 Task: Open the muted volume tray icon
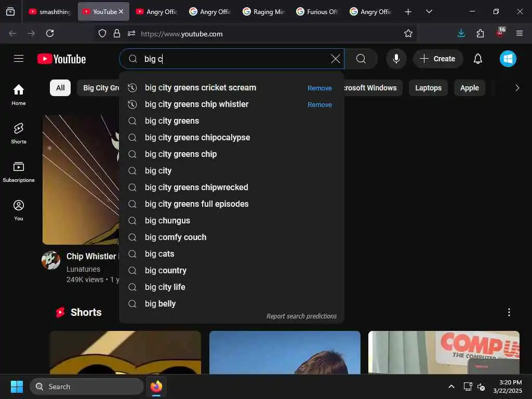coord(481,387)
